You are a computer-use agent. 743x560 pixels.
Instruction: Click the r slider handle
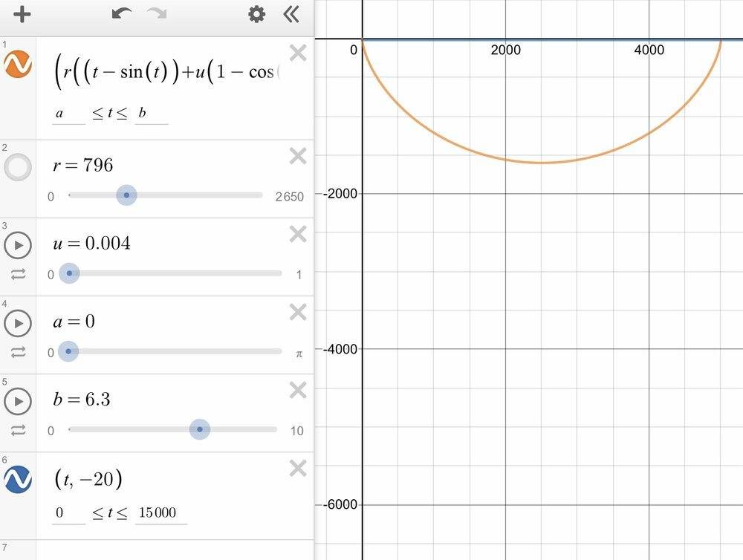click(127, 196)
